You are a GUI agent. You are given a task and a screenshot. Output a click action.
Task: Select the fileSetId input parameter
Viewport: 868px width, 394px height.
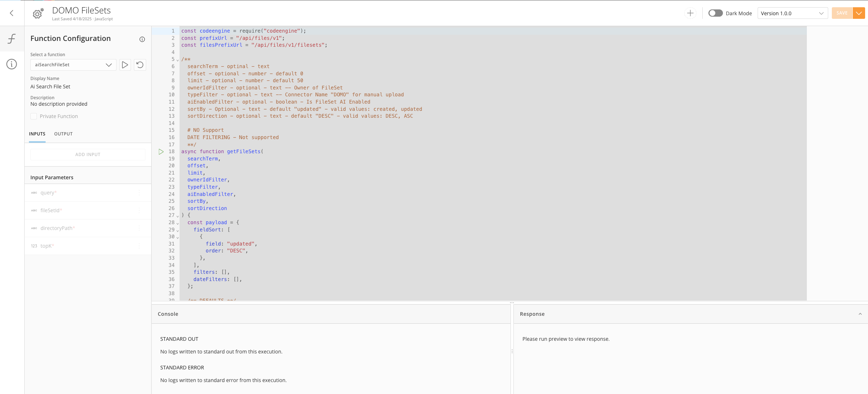click(x=88, y=210)
